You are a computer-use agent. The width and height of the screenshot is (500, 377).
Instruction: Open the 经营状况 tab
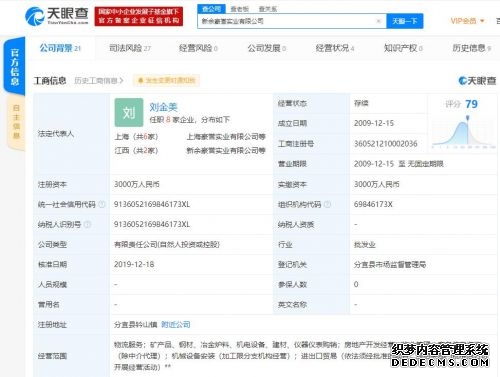tap(335, 48)
